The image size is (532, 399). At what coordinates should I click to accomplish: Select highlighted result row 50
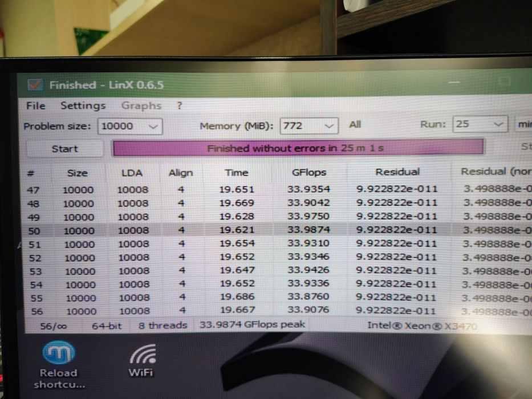(278, 230)
